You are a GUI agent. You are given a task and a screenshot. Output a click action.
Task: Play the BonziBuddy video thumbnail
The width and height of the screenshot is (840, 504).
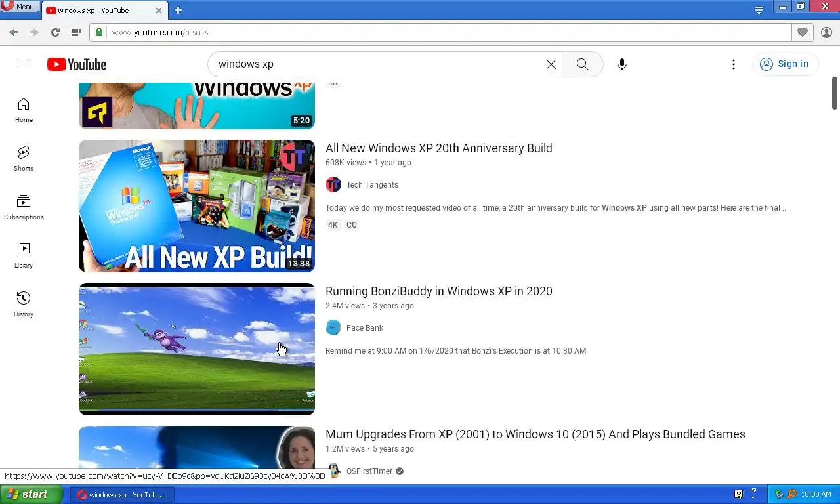[197, 349]
